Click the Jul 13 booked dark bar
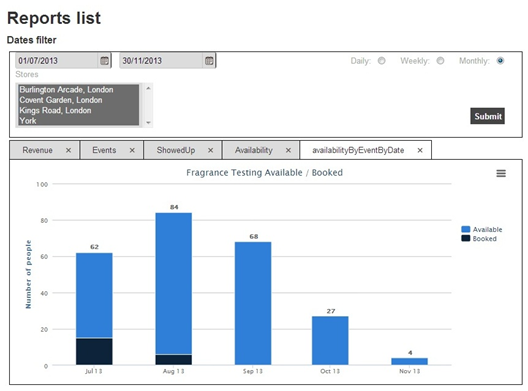This screenshot has height=391, width=528. click(x=94, y=352)
